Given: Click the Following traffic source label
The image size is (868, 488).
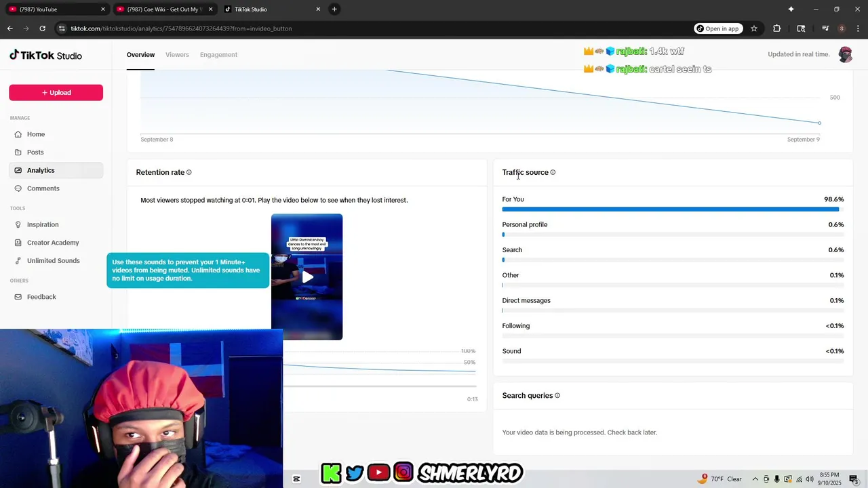Looking at the screenshot, I should (515, 326).
